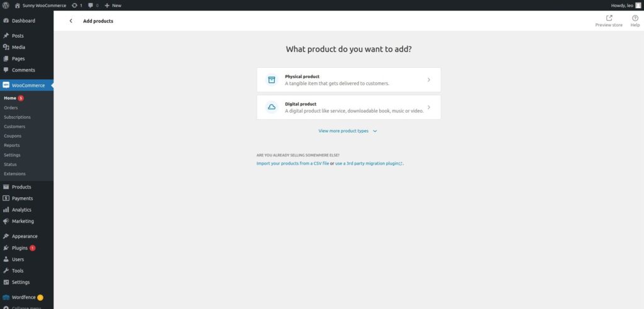Open the Status submenu
The height and width of the screenshot is (309, 644).
click(10, 164)
